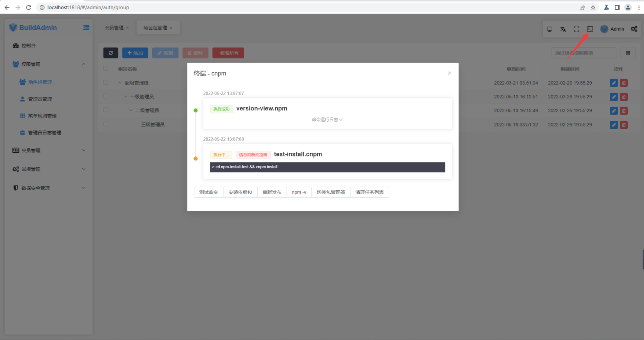The height and width of the screenshot is (340, 644).
Task: Check the 二级管理员 row checkbox
Action: tap(106, 110)
